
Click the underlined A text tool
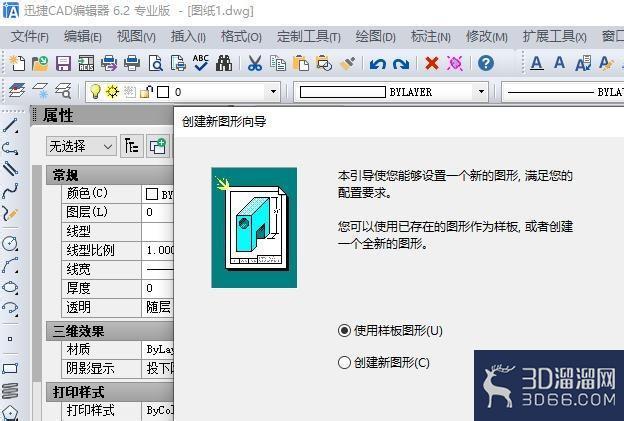(537, 63)
